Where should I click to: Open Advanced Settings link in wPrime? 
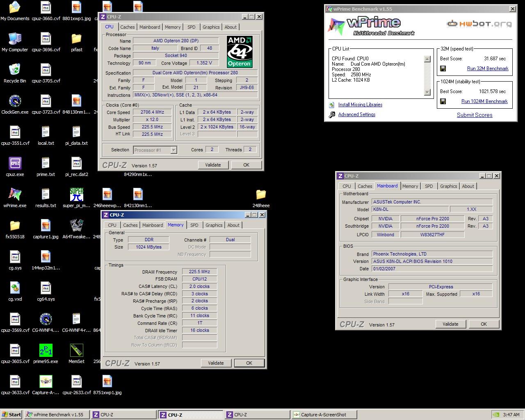356,114
